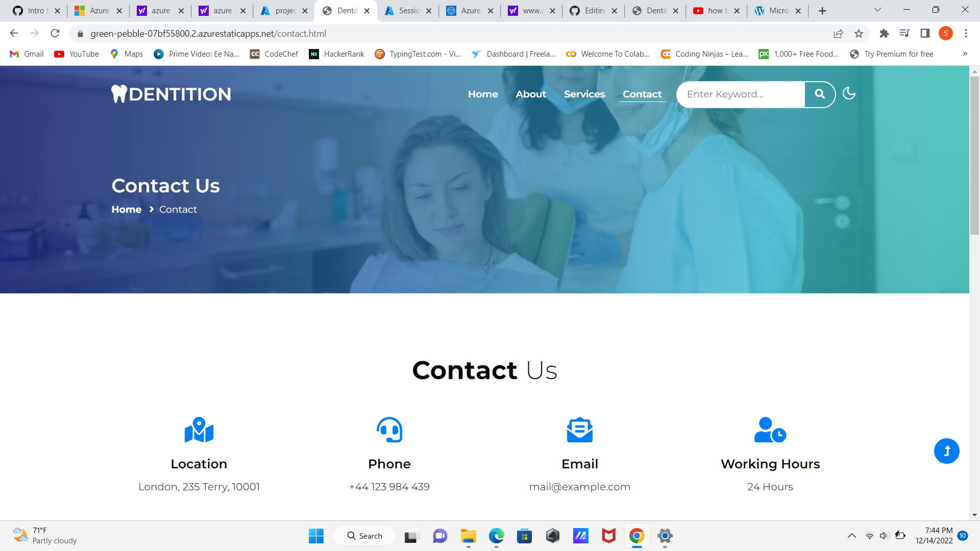Open the Services menu item
The image size is (980, 551).
click(584, 94)
